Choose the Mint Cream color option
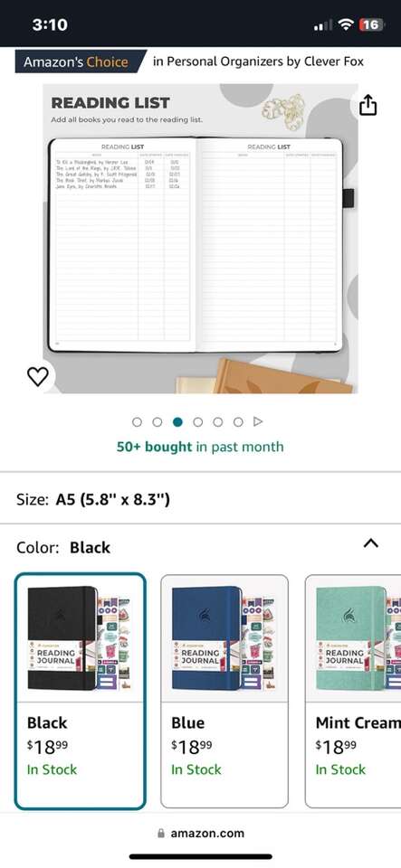401x868 pixels. [x=353, y=692]
